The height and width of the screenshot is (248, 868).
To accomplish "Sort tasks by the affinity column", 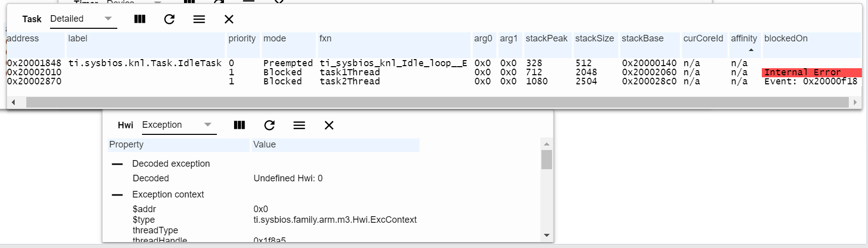I will 744,39.
